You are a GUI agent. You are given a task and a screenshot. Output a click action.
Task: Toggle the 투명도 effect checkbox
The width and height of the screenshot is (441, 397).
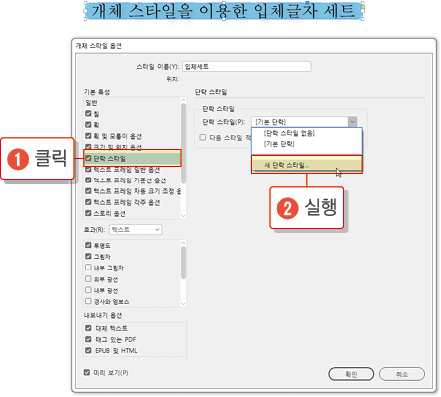[x=88, y=245]
